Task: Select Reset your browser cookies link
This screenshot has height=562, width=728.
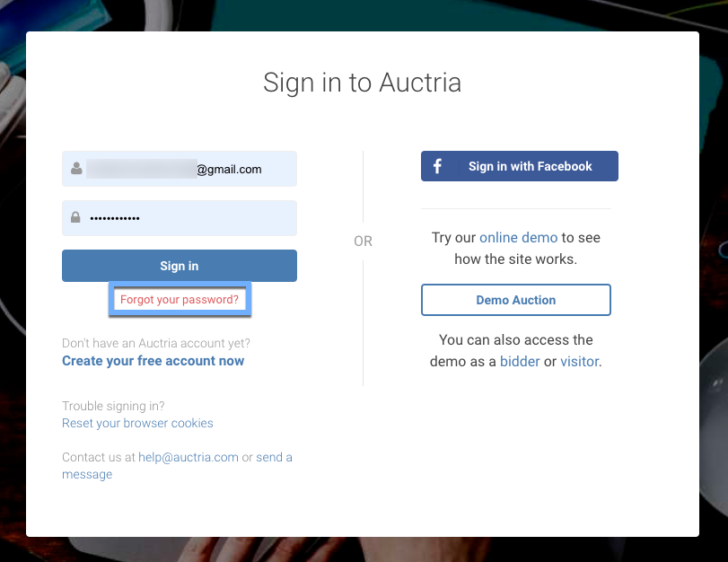Action: pyautogui.click(x=137, y=423)
